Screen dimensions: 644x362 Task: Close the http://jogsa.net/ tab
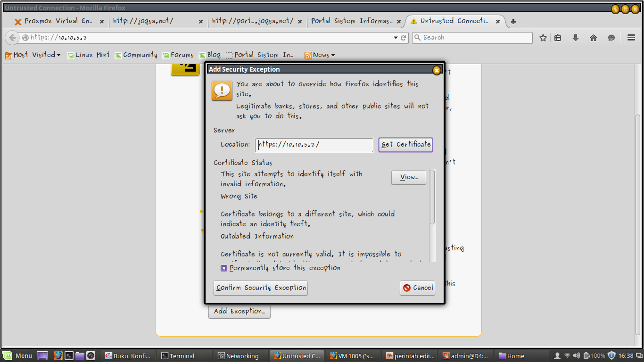point(201,21)
